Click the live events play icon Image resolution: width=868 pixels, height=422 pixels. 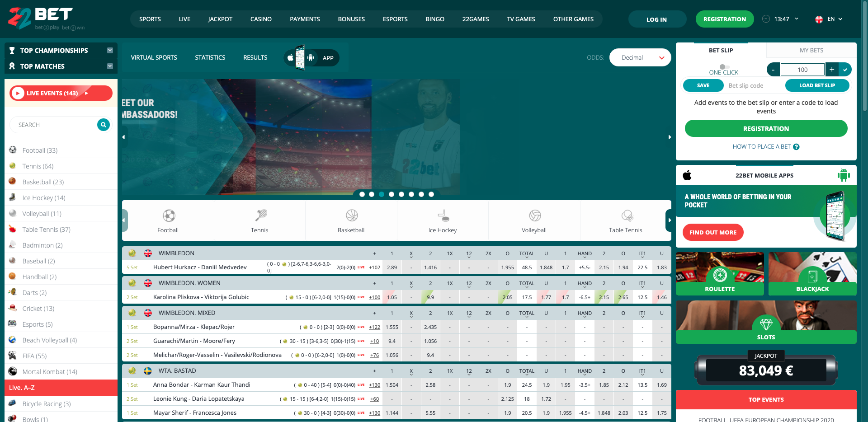18,93
